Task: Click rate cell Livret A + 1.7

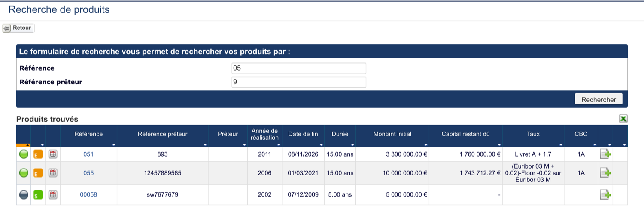Action: pos(533,154)
